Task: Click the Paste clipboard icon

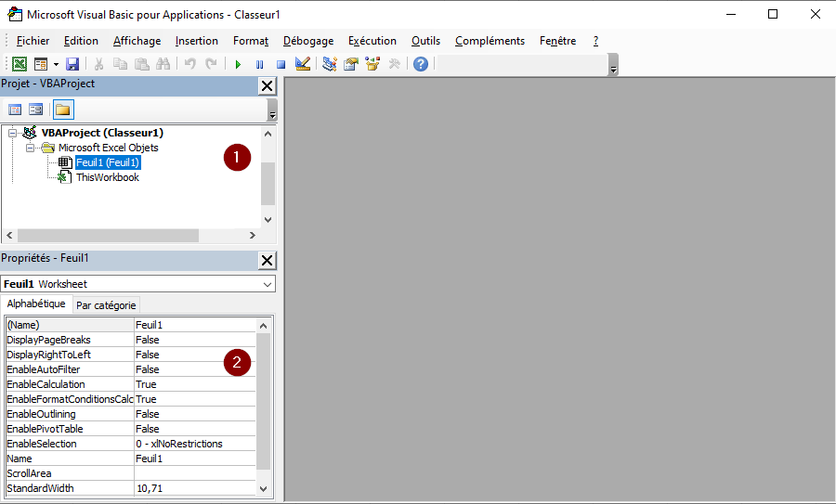Action: (x=141, y=64)
